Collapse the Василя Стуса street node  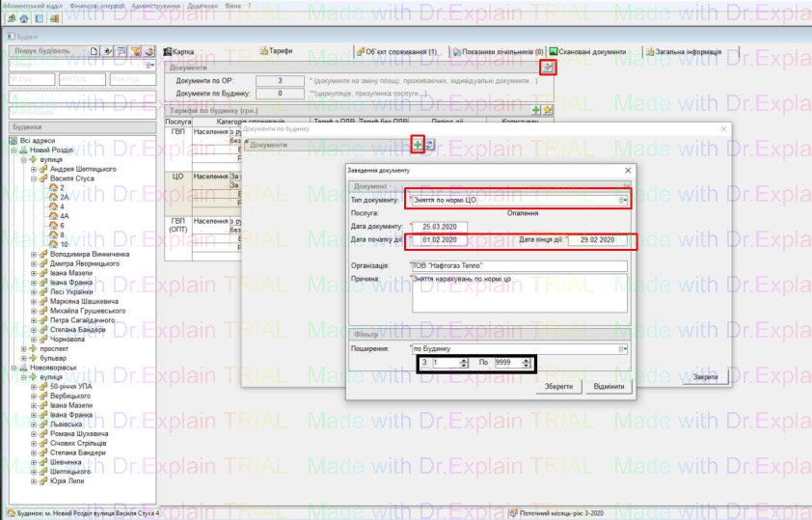(33, 178)
